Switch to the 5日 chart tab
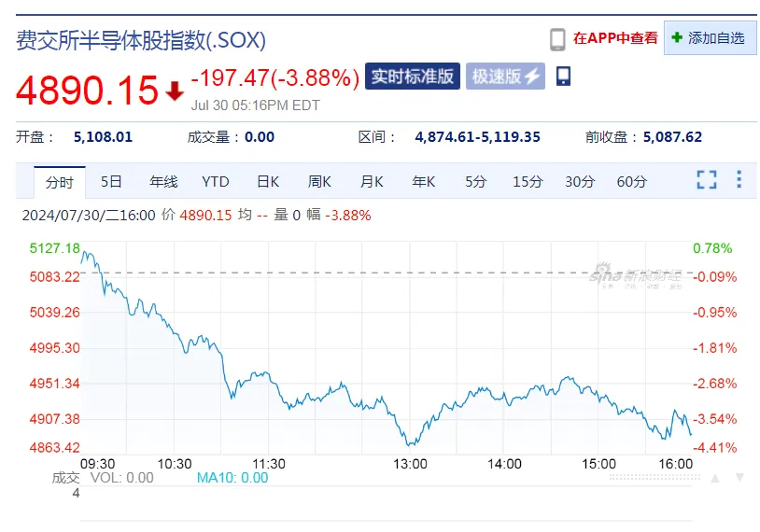The height and width of the screenshot is (532, 760). point(111,182)
